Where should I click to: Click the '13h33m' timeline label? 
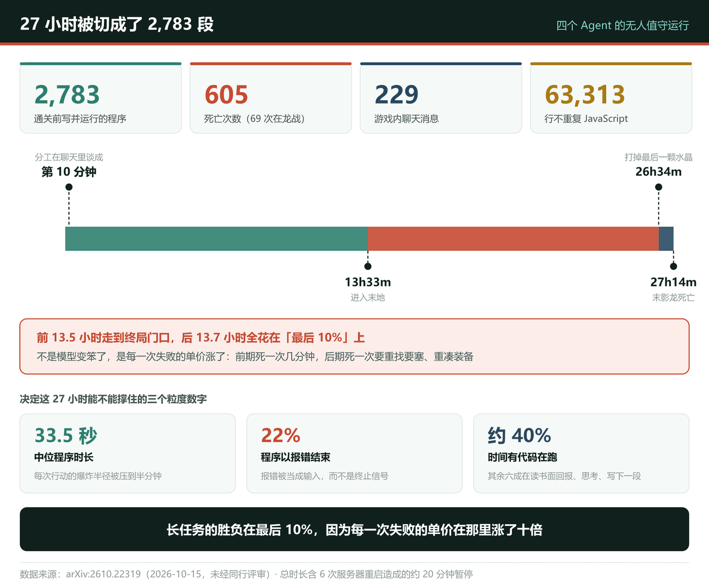368,282
